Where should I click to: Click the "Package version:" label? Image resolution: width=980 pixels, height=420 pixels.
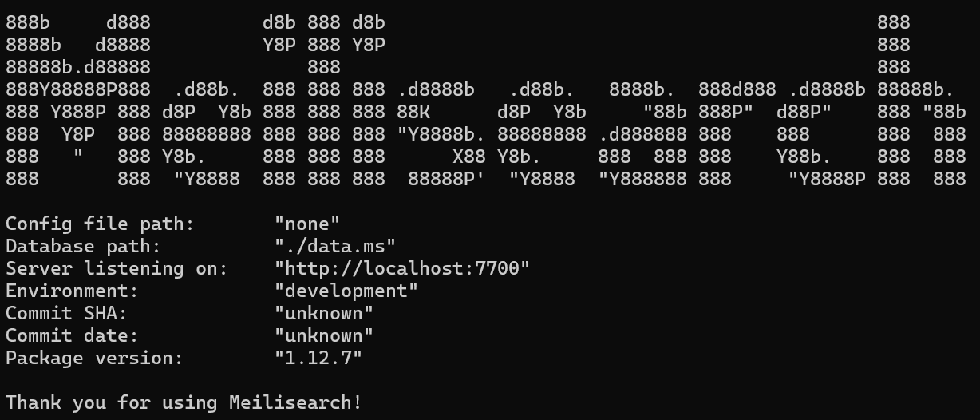[x=94, y=358]
